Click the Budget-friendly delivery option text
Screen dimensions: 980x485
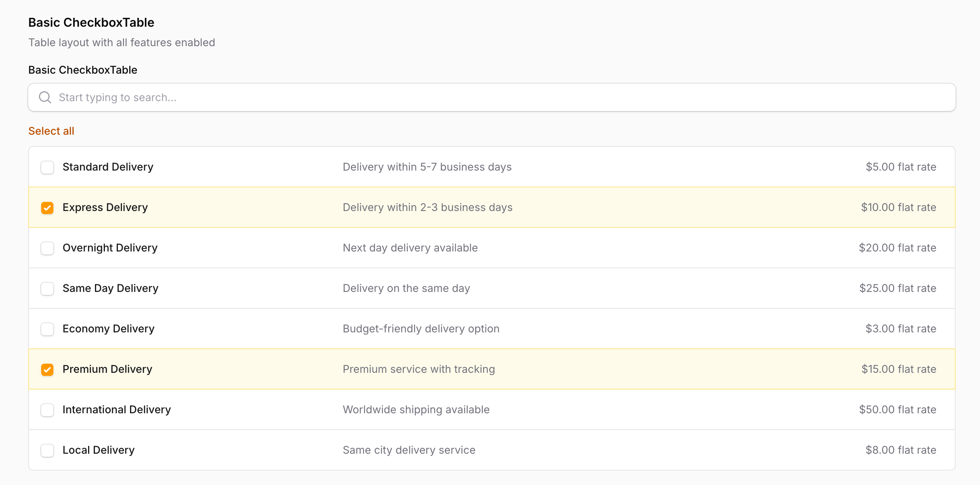[421, 329]
